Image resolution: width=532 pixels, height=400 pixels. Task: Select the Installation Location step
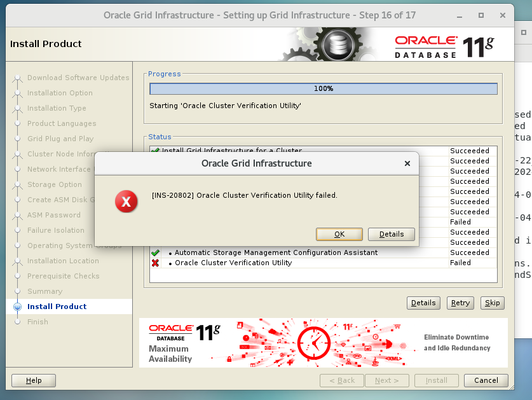point(63,261)
